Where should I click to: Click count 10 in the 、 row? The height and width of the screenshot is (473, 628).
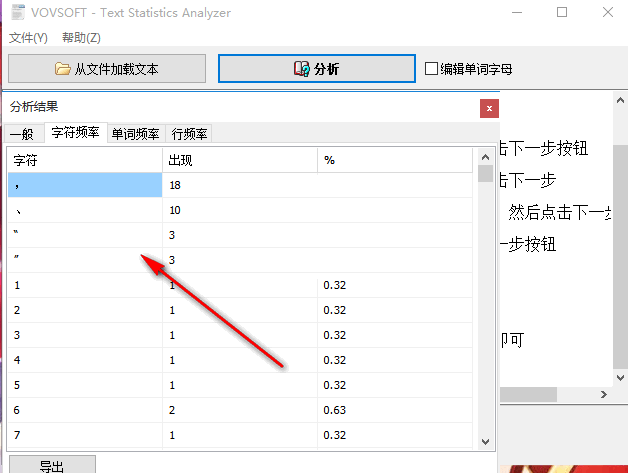(175, 210)
